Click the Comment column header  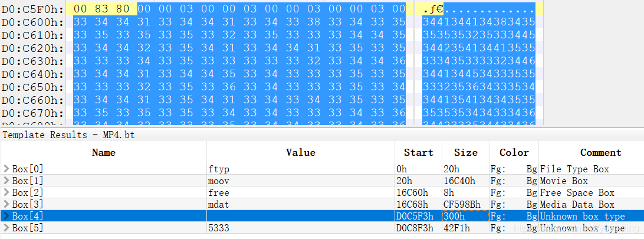[600, 152]
